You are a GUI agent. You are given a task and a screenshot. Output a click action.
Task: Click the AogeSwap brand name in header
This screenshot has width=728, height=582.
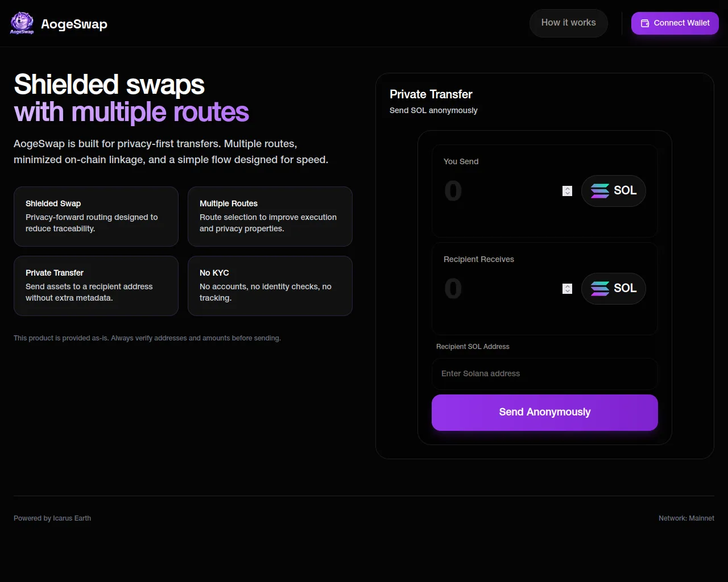[x=74, y=24]
